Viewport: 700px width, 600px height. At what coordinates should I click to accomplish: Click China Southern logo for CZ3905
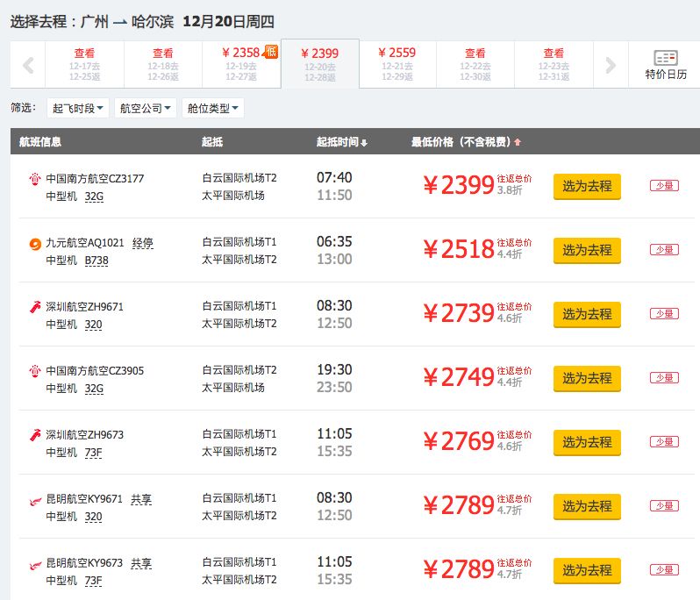click(x=35, y=371)
